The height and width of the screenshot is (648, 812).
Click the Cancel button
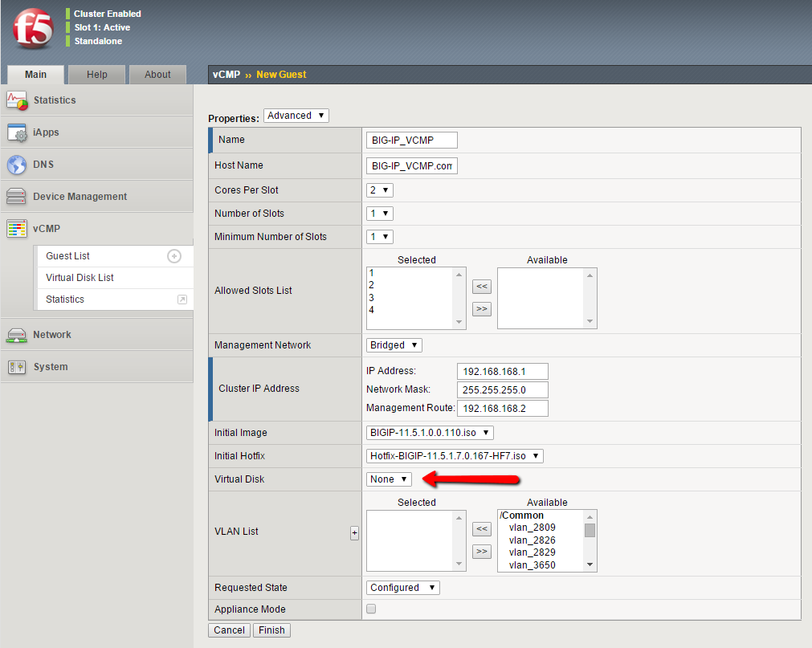pyautogui.click(x=229, y=630)
